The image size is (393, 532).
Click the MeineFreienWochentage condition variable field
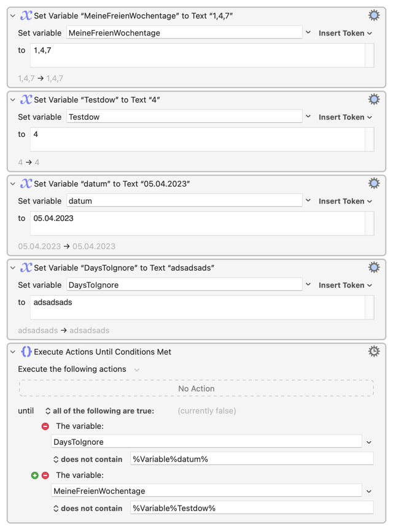(206, 491)
